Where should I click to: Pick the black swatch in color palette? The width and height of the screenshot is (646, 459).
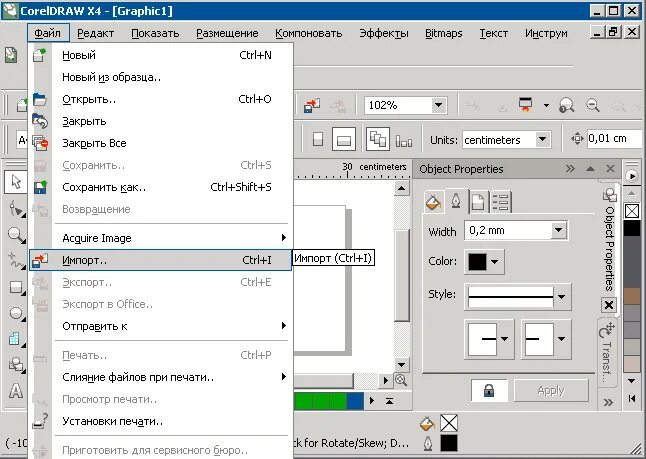pos(632,228)
